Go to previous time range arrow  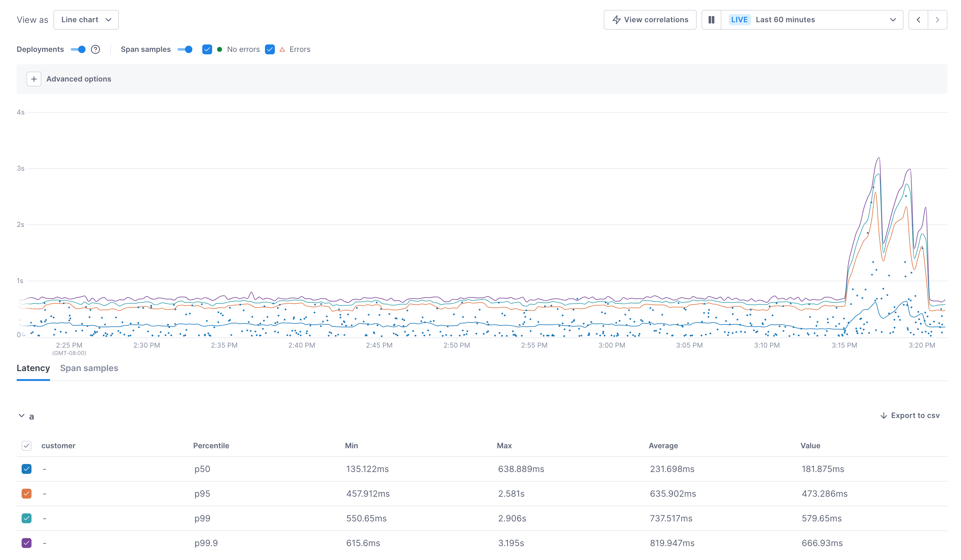point(918,20)
